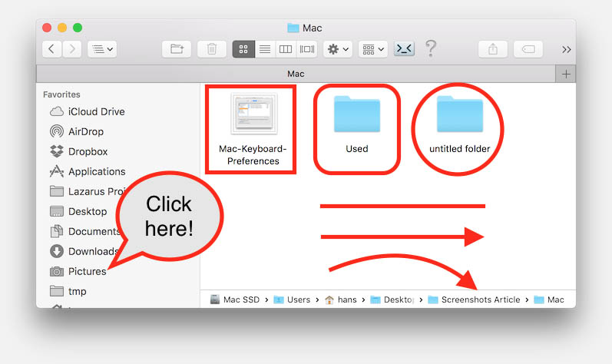Select the Mac-Keyboard-Preferences thumbnail
The width and height of the screenshot is (612, 364).
pyautogui.click(x=253, y=114)
